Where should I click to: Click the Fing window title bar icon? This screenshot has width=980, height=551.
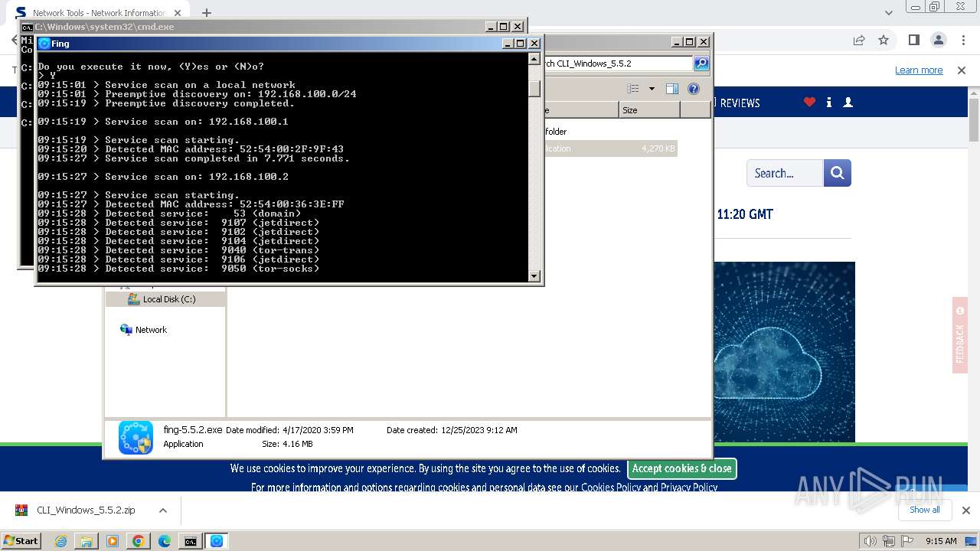(44, 44)
